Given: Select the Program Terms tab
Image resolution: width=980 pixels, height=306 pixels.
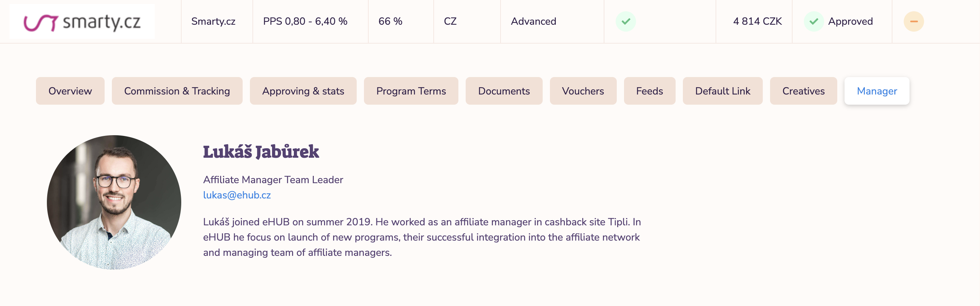Looking at the screenshot, I should pyautogui.click(x=411, y=91).
